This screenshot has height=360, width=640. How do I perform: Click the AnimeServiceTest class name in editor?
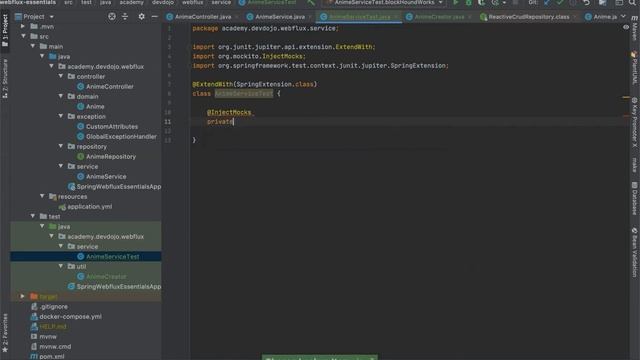click(x=244, y=93)
